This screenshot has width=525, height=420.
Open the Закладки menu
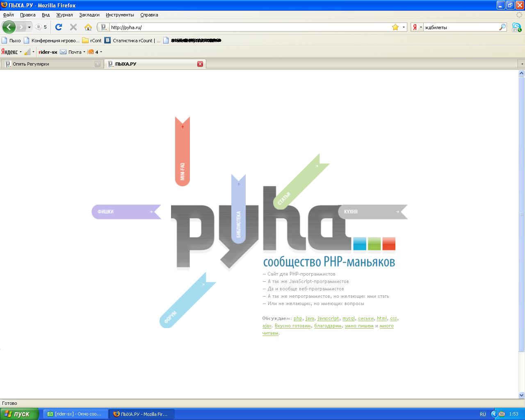(x=89, y=15)
